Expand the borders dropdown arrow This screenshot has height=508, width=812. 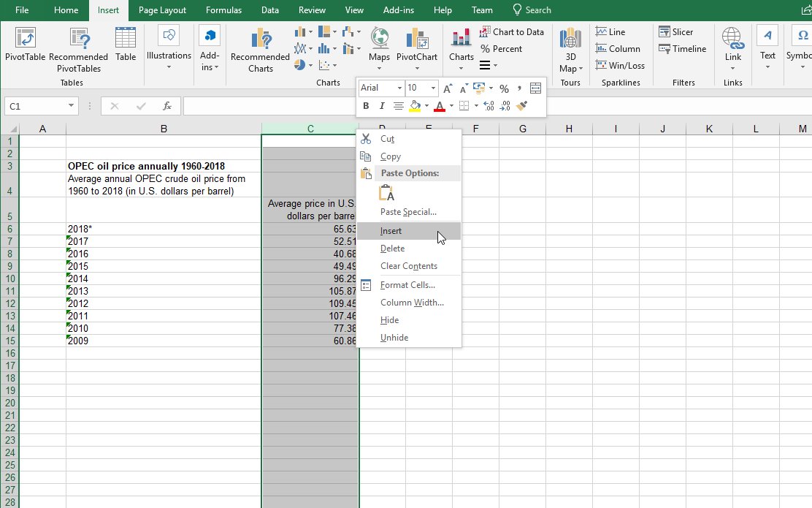click(476, 106)
